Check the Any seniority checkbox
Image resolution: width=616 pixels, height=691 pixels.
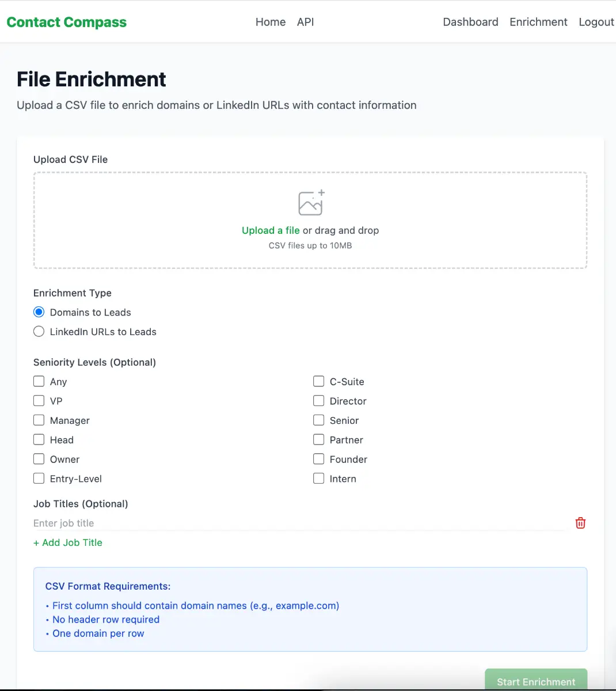coord(39,381)
